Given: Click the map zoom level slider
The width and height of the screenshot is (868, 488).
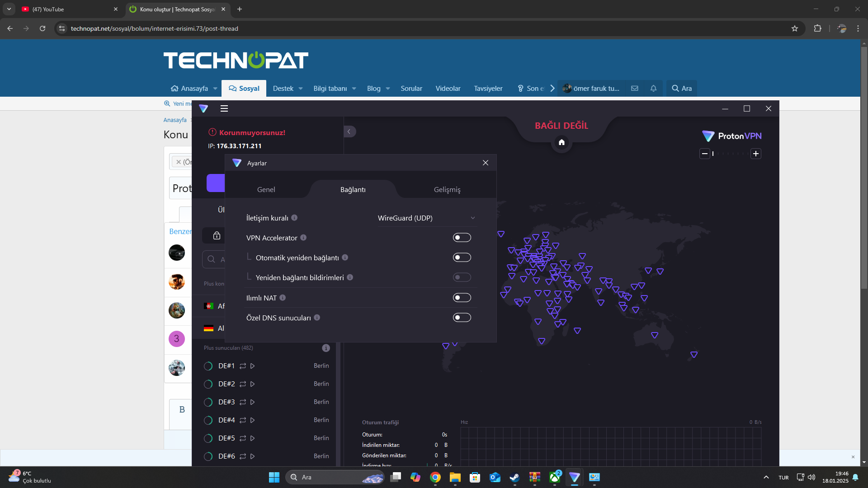Looking at the screenshot, I should pyautogui.click(x=730, y=154).
